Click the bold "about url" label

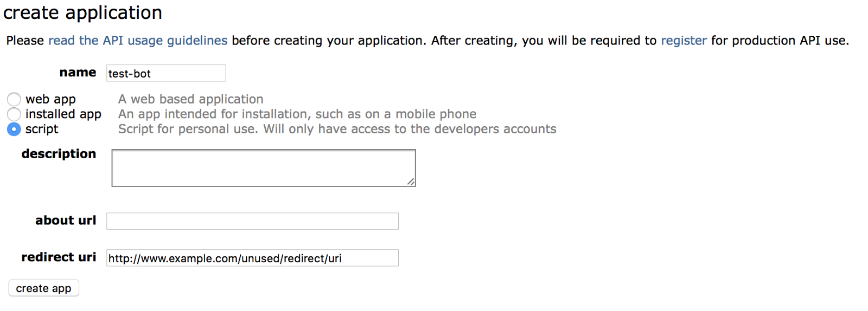[x=66, y=221]
